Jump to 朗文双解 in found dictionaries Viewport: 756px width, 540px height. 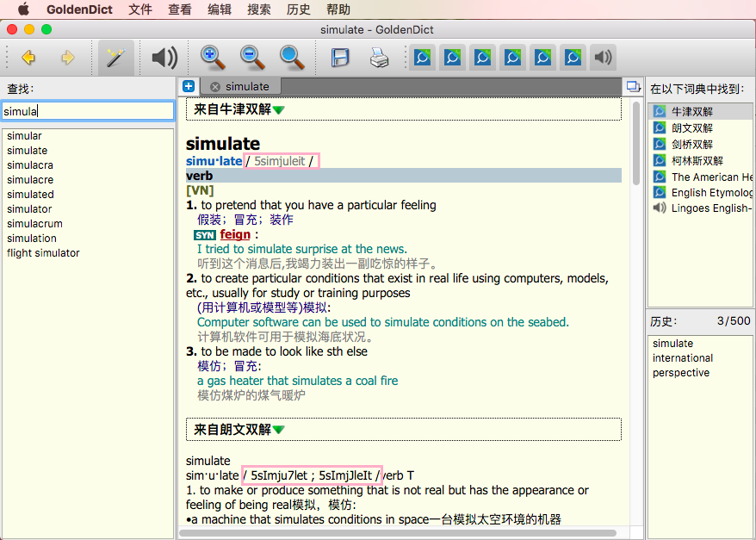pyautogui.click(x=692, y=128)
